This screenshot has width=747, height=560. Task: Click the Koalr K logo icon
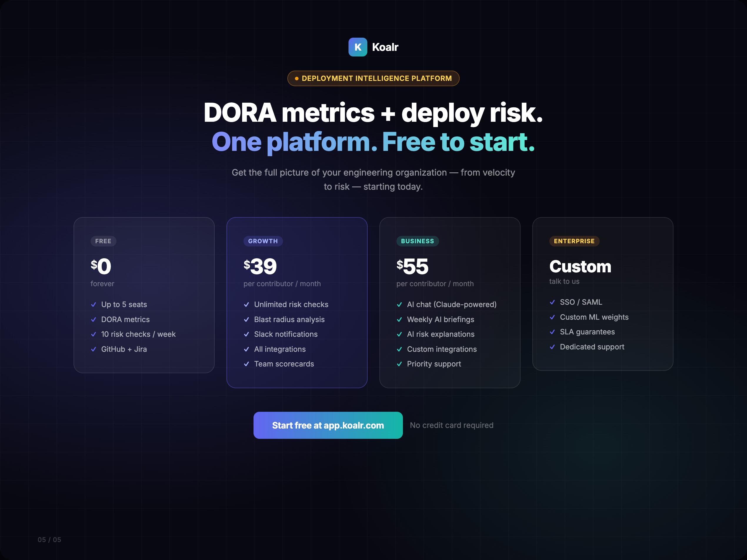click(358, 47)
